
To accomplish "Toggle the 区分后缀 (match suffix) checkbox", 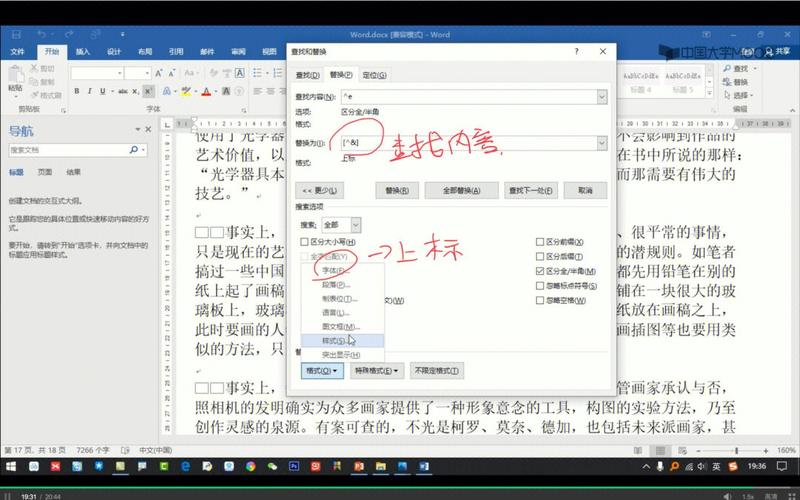I will click(540, 257).
